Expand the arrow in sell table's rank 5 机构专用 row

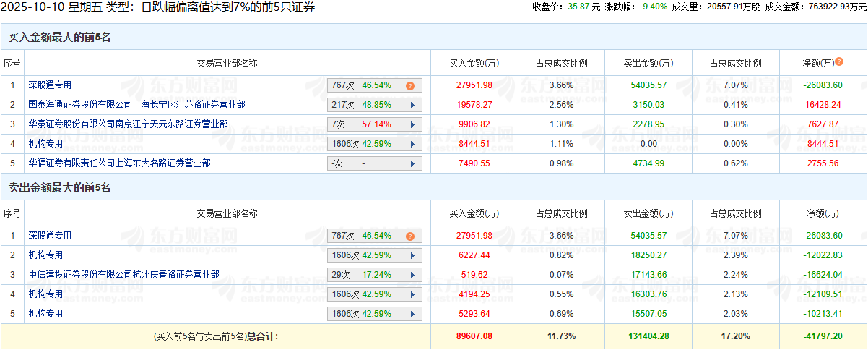click(x=412, y=314)
